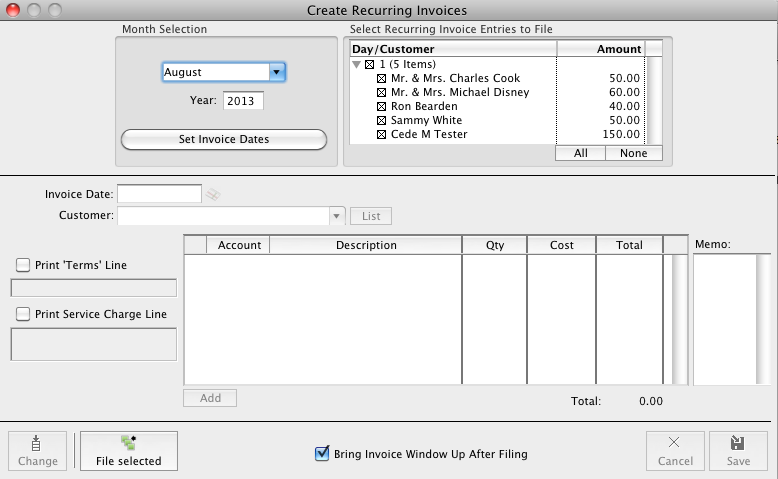Open the Customer dropdown arrow

click(337, 216)
